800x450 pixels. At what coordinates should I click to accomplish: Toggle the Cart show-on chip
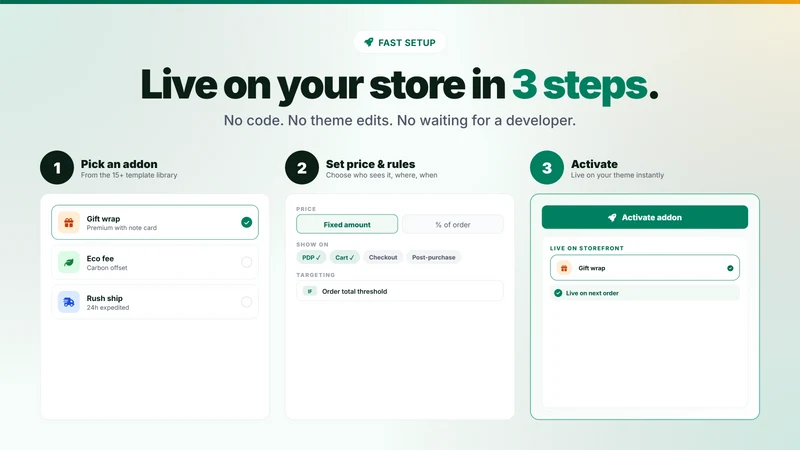344,258
